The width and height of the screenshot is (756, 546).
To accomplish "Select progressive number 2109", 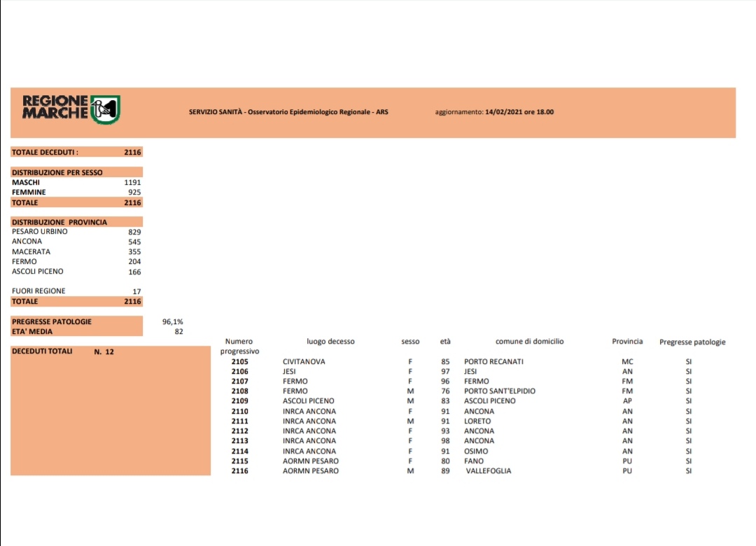I will [239, 401].
